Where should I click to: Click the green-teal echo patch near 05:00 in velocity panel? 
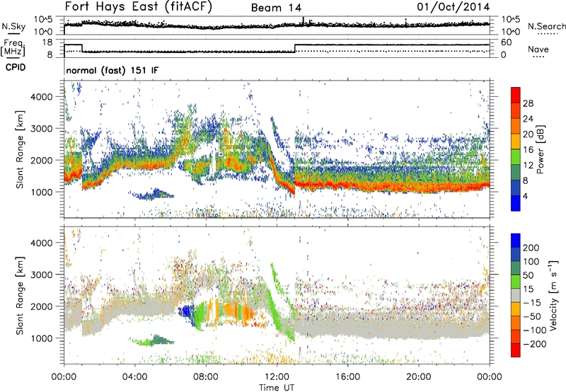[x=153, y=340]
